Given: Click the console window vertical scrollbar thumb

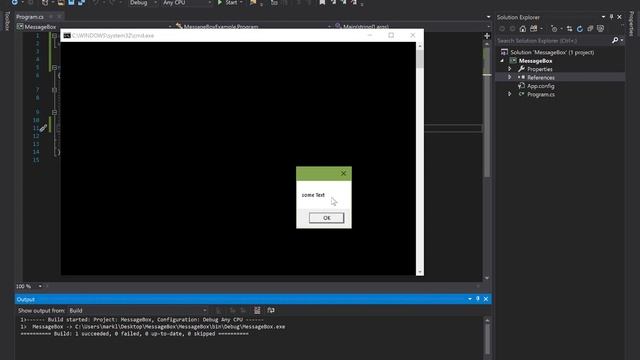Looking at the screenshot, I should tap(420, 60).
